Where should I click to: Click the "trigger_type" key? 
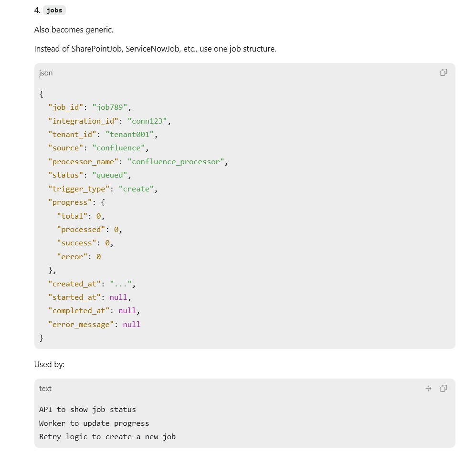click(79, 189)
